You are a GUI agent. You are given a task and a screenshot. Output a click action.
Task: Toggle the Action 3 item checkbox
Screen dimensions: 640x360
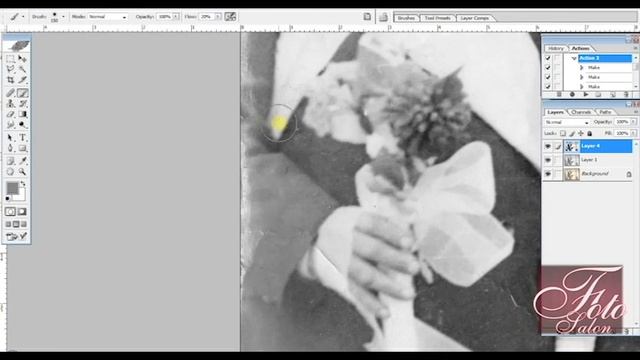click(x=548, y=58)
